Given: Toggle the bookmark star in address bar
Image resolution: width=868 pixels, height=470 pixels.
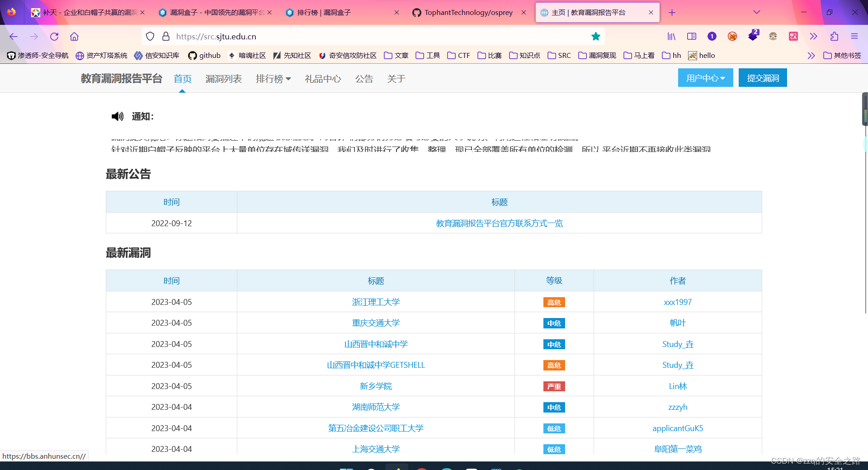Looking at the screenshot, I should 596,36.
